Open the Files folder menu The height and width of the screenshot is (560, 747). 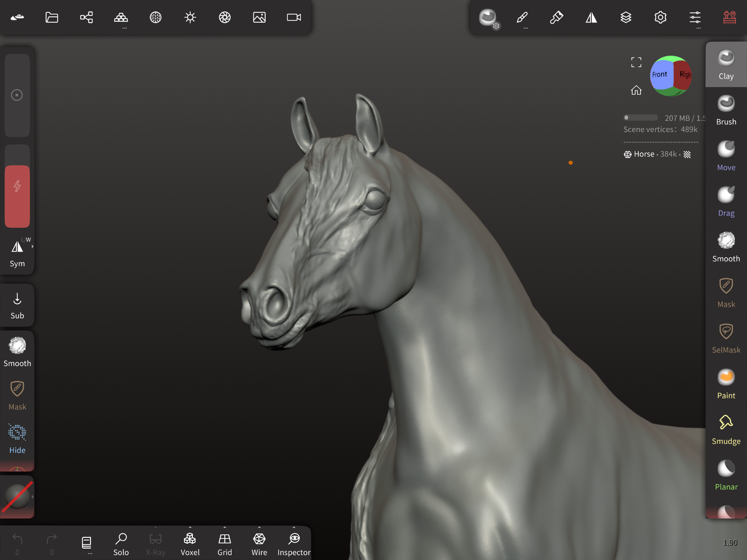(x=52, y=18)
